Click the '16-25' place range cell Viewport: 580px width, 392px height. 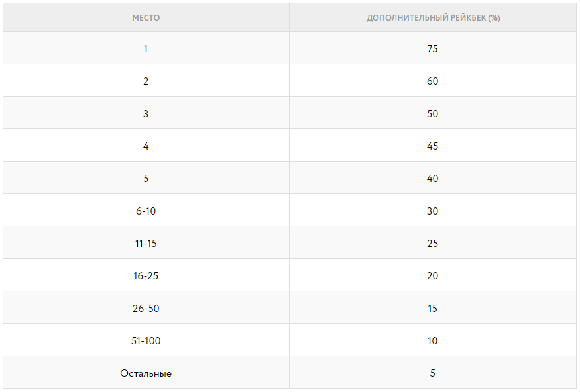(146, 276)
